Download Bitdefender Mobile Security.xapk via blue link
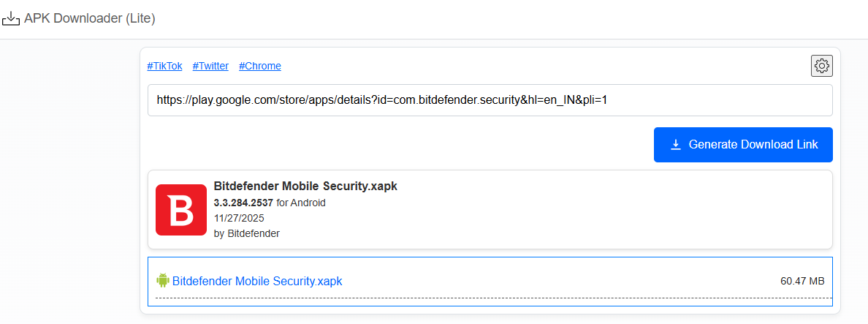The height and width of the screenshot is (324, 868). point(256,281)
